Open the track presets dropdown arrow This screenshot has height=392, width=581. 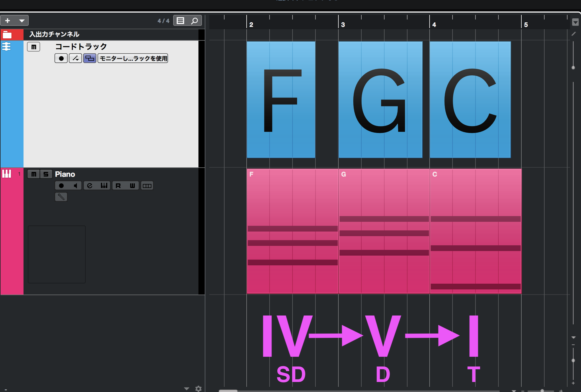click(22, 21)
